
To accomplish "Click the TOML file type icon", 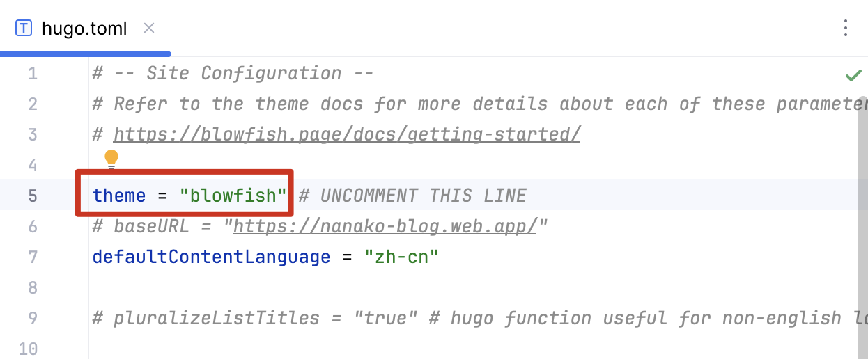I will coord(24,29).
